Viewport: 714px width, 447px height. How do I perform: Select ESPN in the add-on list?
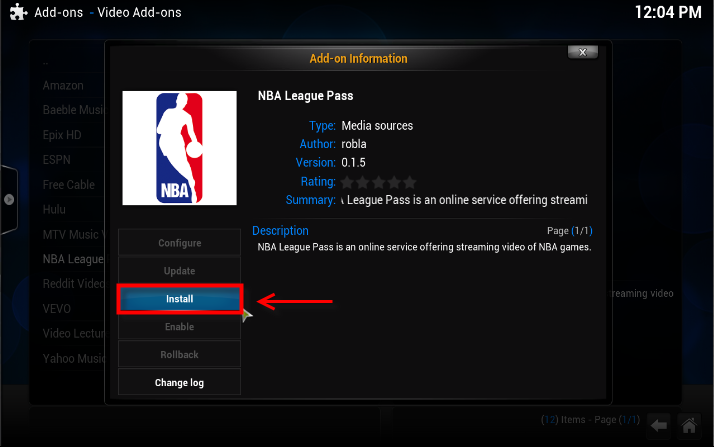(x=56, y=160)
